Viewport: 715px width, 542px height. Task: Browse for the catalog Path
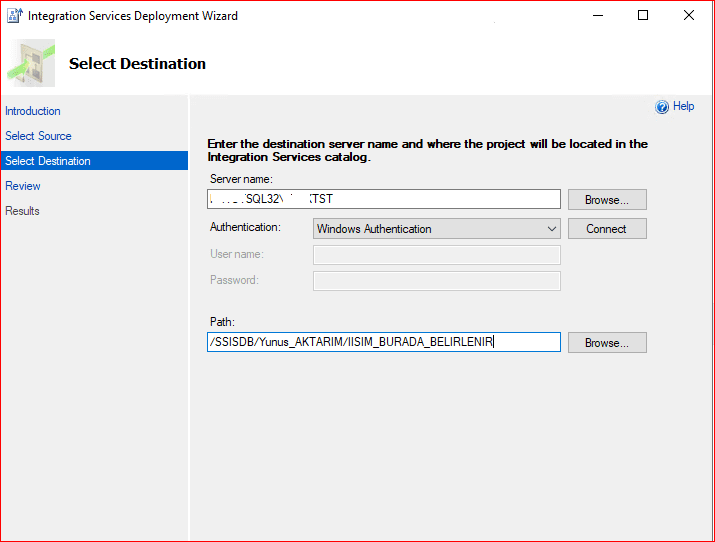click(x=607, y=343)
